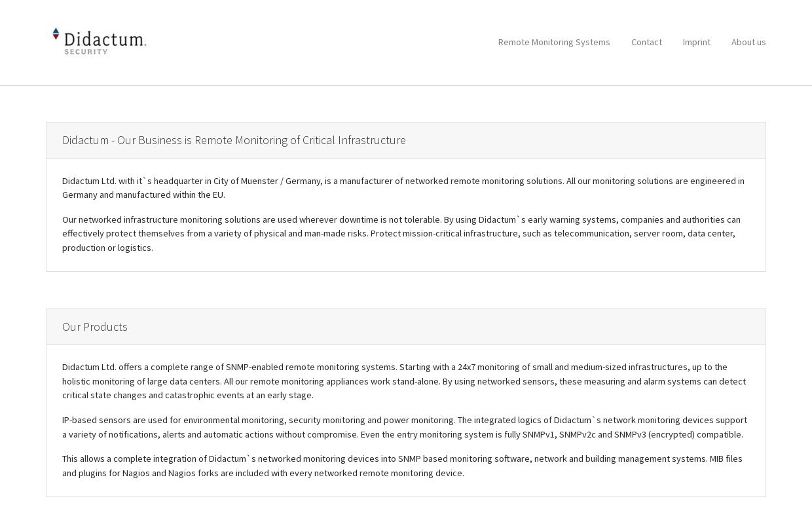Viewport: 812px width, 524px height.
Task: Click the words 'MIB files'
Action: [726, 458]
